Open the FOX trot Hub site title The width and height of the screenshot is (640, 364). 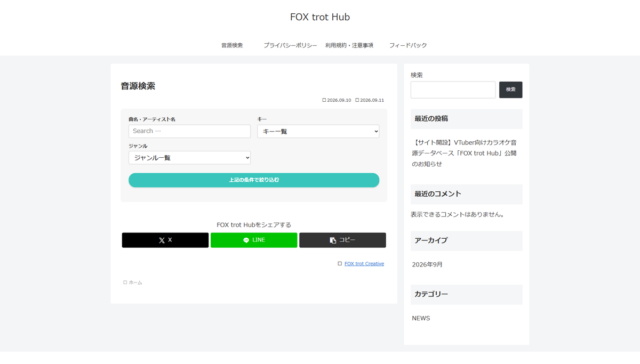pos(320,17)
